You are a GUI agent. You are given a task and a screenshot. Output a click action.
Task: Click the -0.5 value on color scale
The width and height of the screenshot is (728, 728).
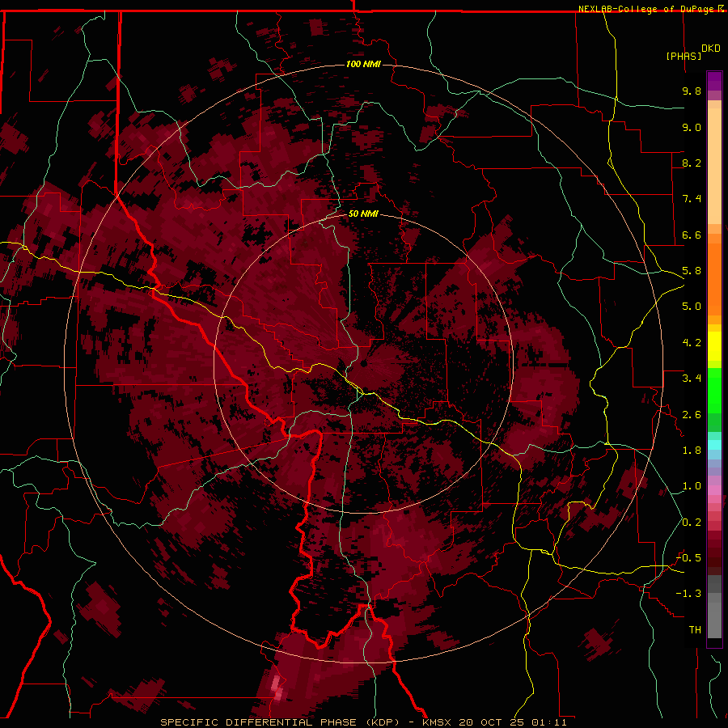click(x=689, y=558)
